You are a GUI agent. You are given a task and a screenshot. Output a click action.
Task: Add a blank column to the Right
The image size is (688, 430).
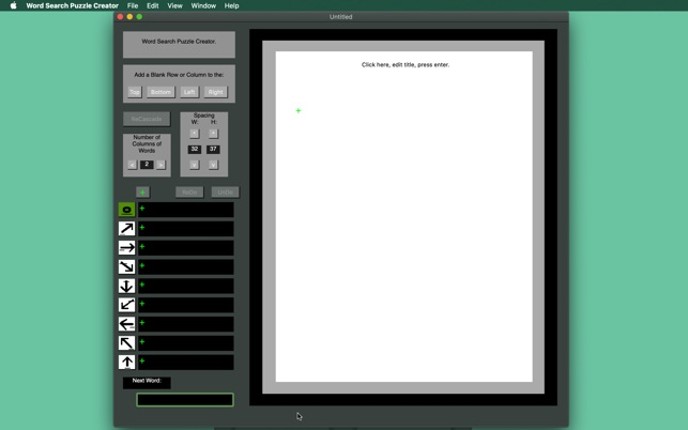click(x=216, y=92)
